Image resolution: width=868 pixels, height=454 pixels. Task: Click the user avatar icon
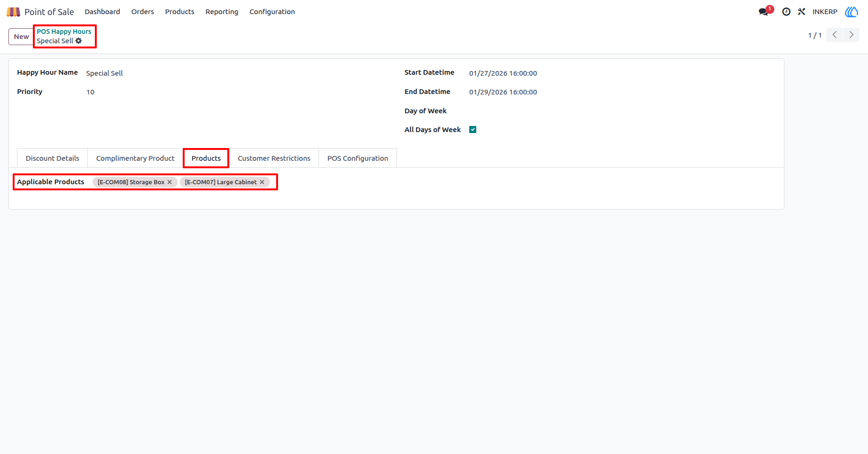852,12
